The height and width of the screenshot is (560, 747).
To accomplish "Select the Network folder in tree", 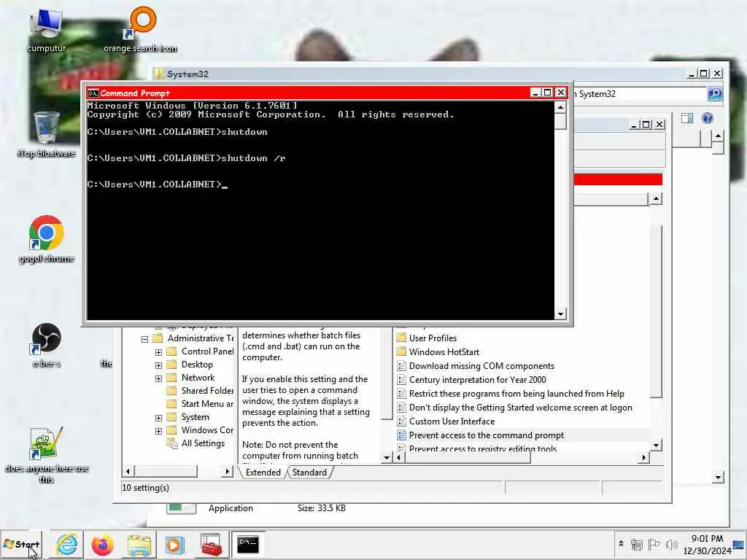I will [190, 378].
